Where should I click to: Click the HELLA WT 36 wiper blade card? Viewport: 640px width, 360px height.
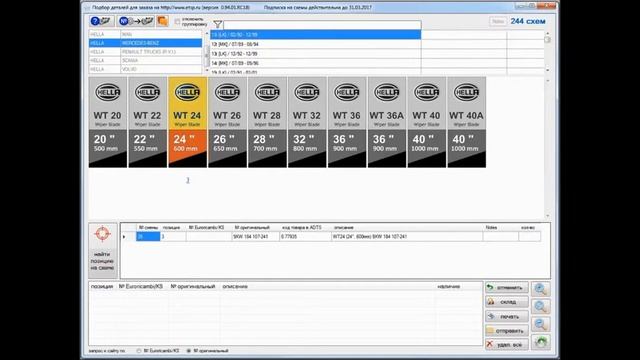(x=347, y=122)
